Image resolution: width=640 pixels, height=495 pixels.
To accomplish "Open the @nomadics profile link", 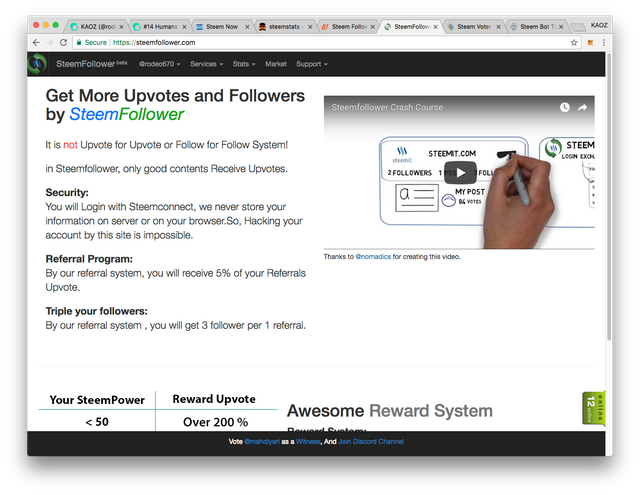I will 373,257.
